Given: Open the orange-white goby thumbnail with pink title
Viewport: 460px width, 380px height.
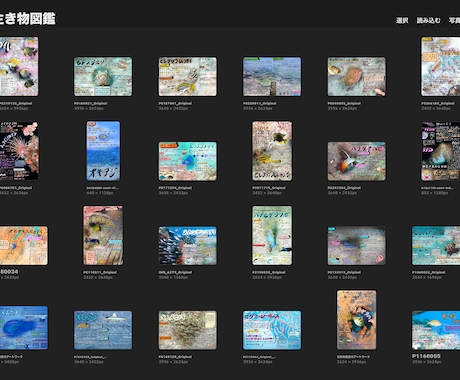Looking at the screenshot, I should point(357,161).
